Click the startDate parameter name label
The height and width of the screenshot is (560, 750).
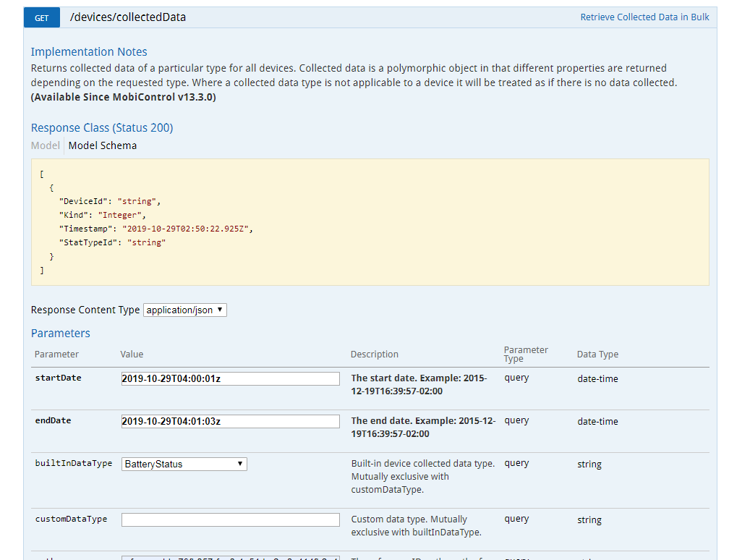tap(58, 378)
